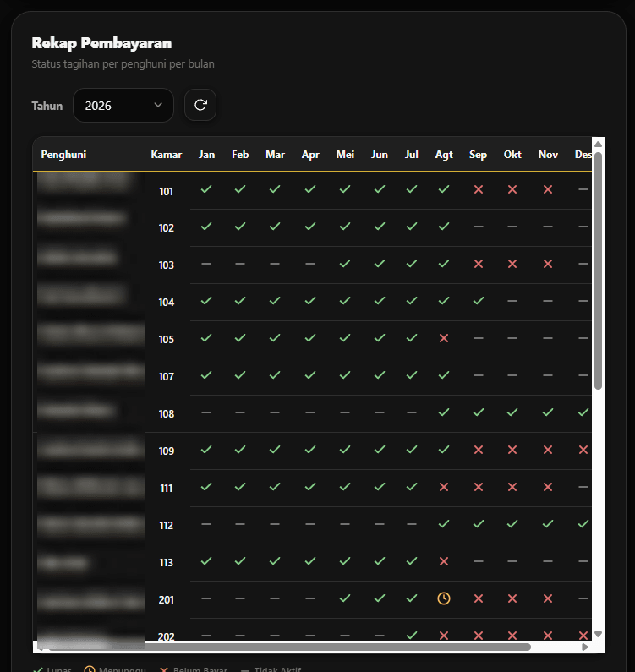Click room number 101 cell
635x672 pixels.
[167, 192]
